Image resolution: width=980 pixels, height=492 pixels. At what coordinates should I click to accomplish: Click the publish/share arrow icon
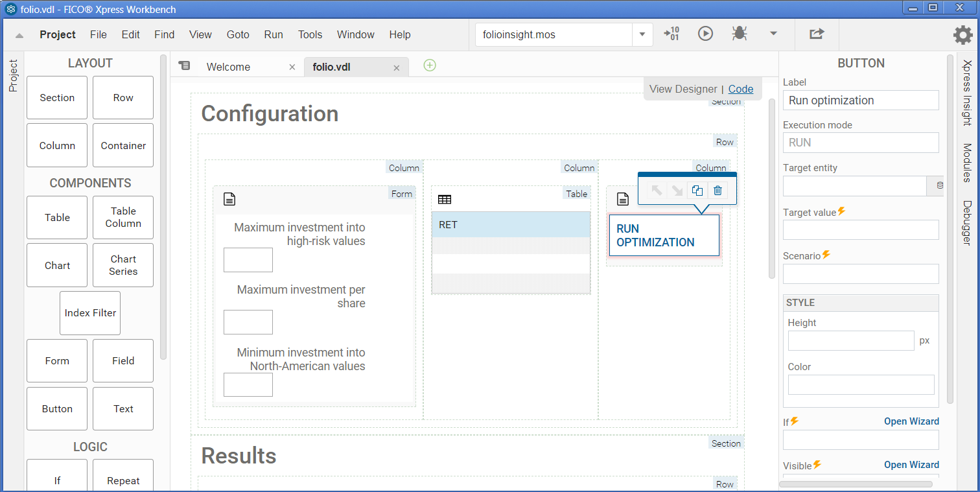click(x=817, y=34)
